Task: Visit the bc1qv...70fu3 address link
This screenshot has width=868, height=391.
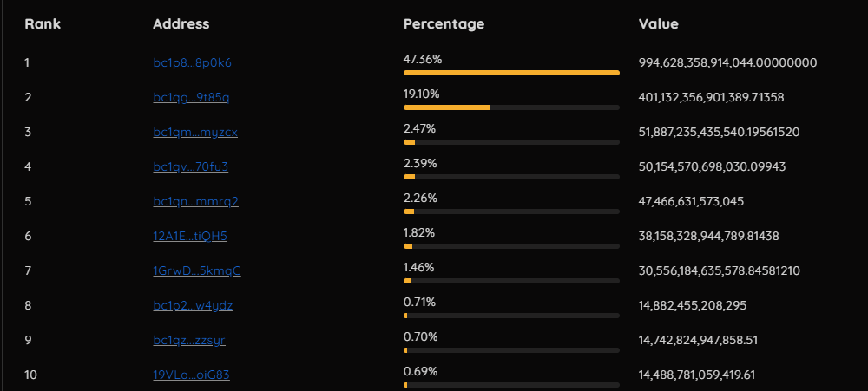Action: 191,166
